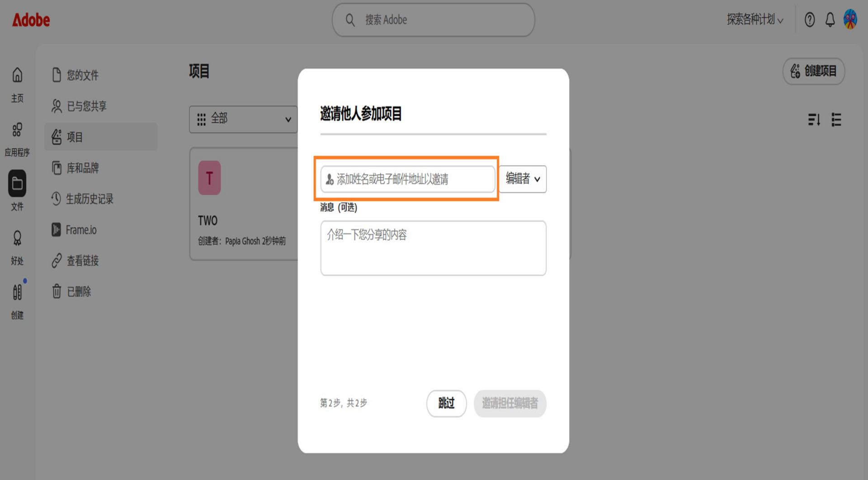Click the 邀请担任编辑者 button
The width and height of the screenshot is (868, 480).
510,403
